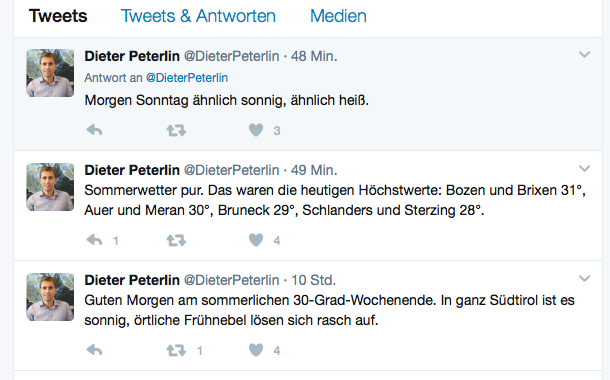Open options chevron on the 48 Min. tweet
Viewport: 610px width, 380px height.
(x=584, y=54)
